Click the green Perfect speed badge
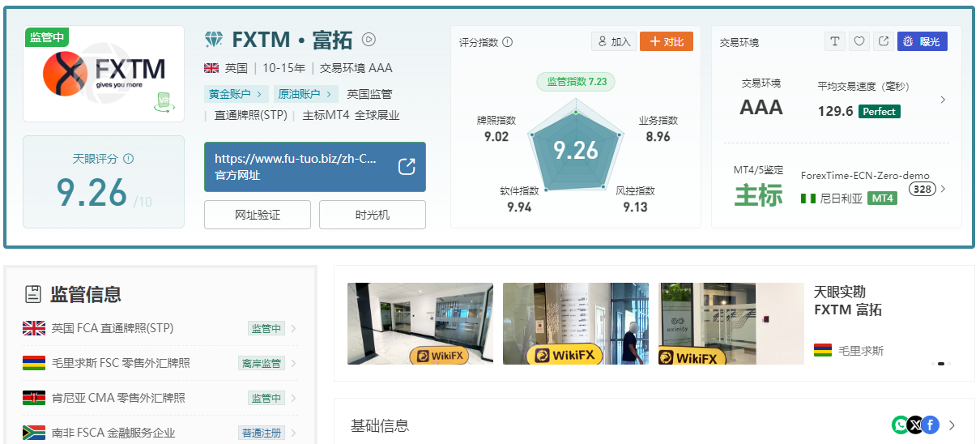This screenshot has width=980, height=444. [x=879, y=111]
